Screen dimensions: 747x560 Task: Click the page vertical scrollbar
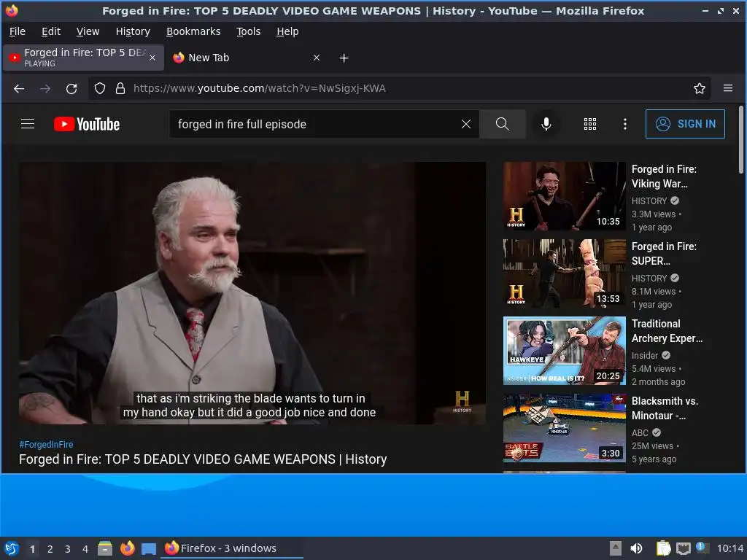[741, 139]
